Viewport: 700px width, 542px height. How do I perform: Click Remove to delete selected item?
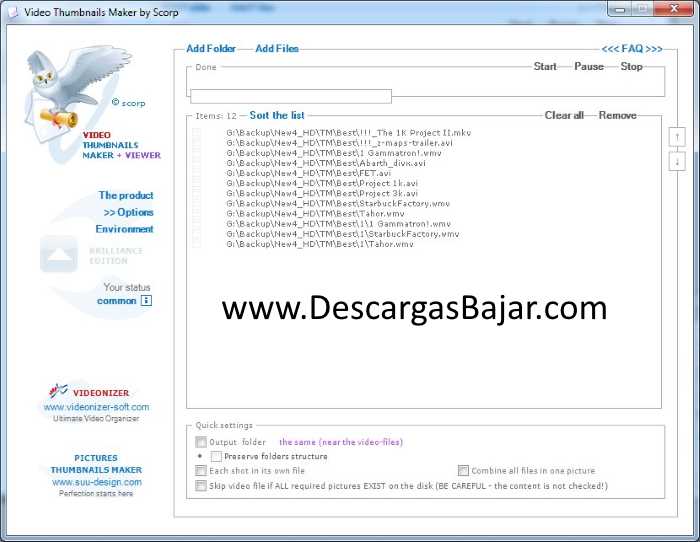(617, 115)
